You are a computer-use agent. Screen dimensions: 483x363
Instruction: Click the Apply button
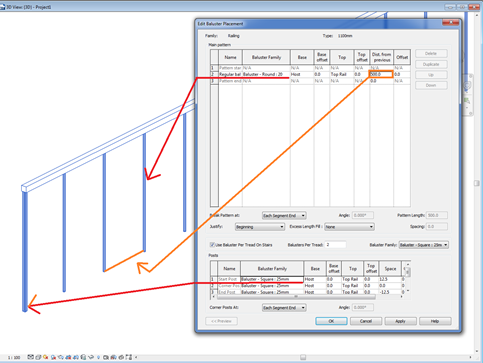click(x=400, y=321)
